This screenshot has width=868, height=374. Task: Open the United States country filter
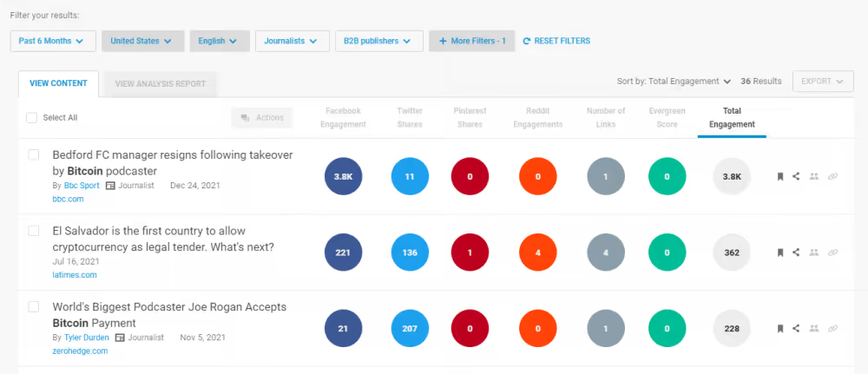tap(143, 41)
